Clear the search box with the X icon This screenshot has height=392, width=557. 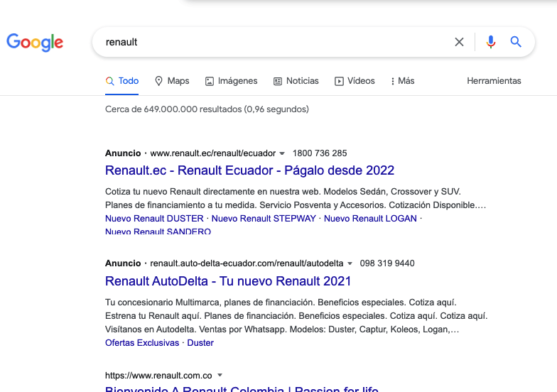point(459,42)
